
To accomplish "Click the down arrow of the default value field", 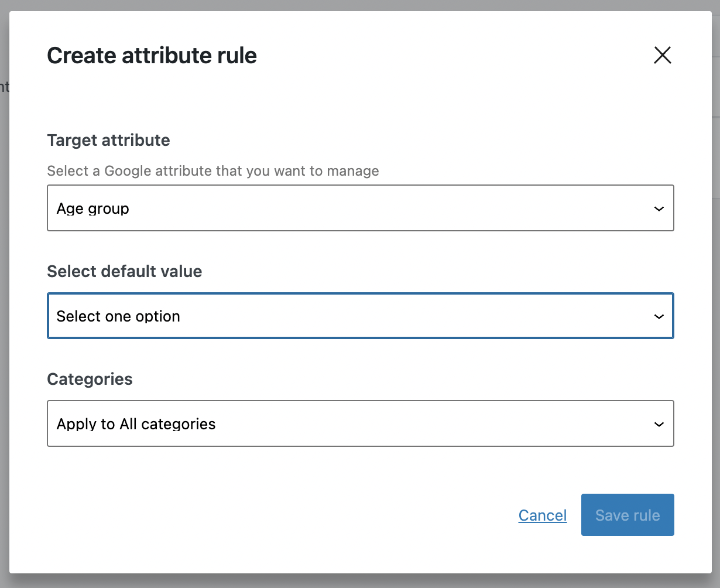I will pyautogui.click(x=659, y=316).
